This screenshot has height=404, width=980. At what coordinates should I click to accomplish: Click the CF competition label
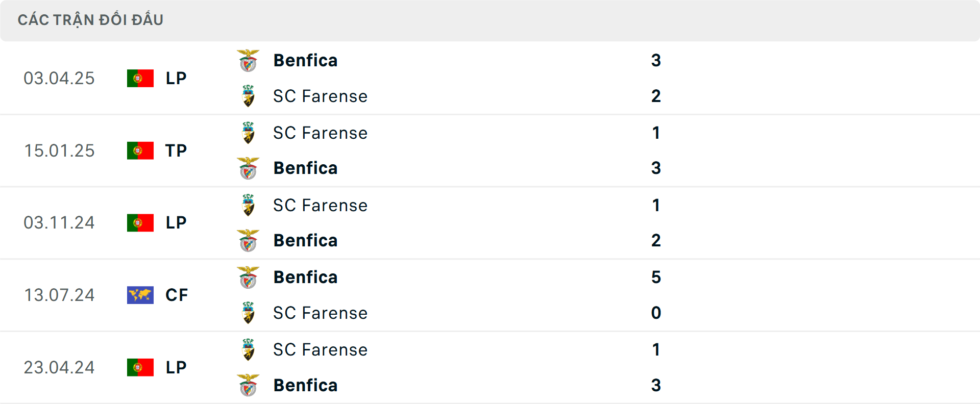tap(176, 295)
